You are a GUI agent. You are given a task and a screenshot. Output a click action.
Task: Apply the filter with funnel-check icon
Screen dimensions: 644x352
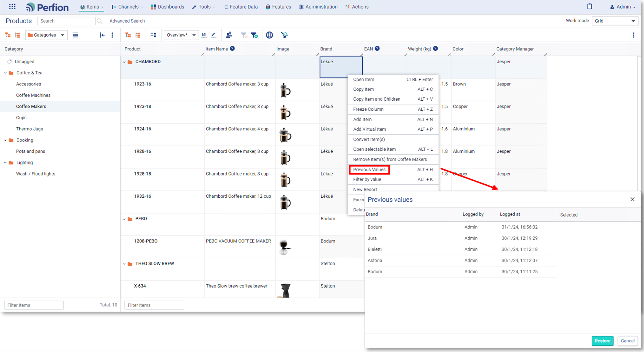point(254,35)
